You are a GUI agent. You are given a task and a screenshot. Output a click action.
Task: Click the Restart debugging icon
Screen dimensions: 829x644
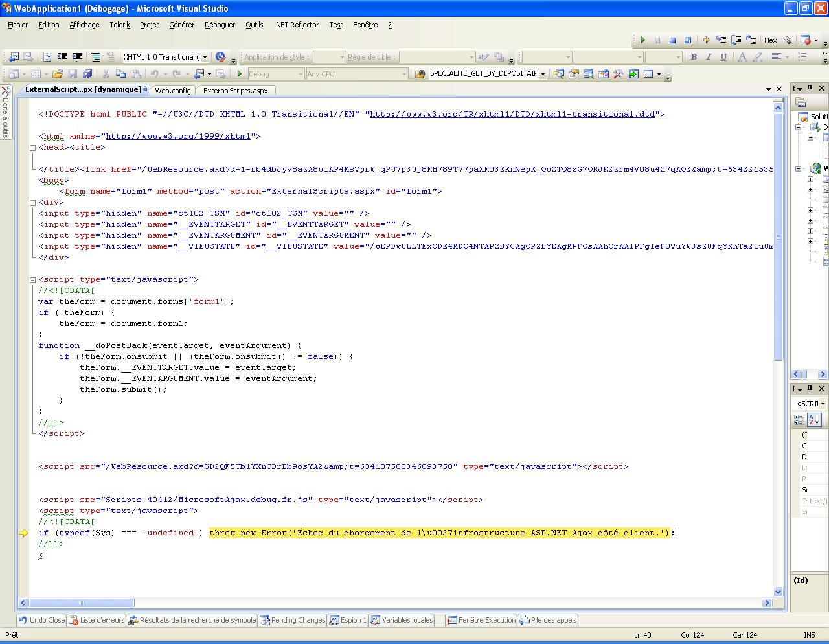[x=688, y=40]
